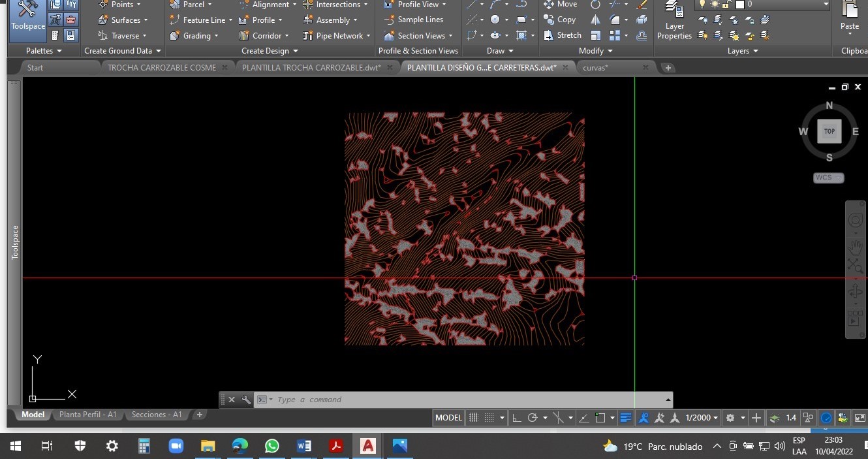Toggle snap mode dotted grid
The width and height of the screenshot is (868, 459).
489,418
